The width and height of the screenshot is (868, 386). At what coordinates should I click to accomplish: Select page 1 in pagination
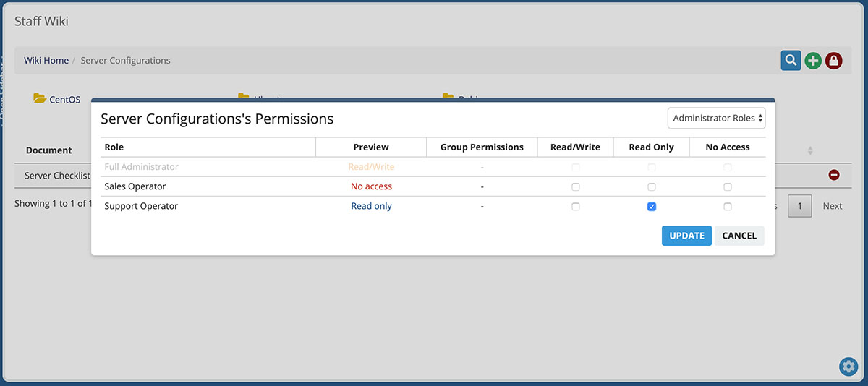tap(799, 206)
